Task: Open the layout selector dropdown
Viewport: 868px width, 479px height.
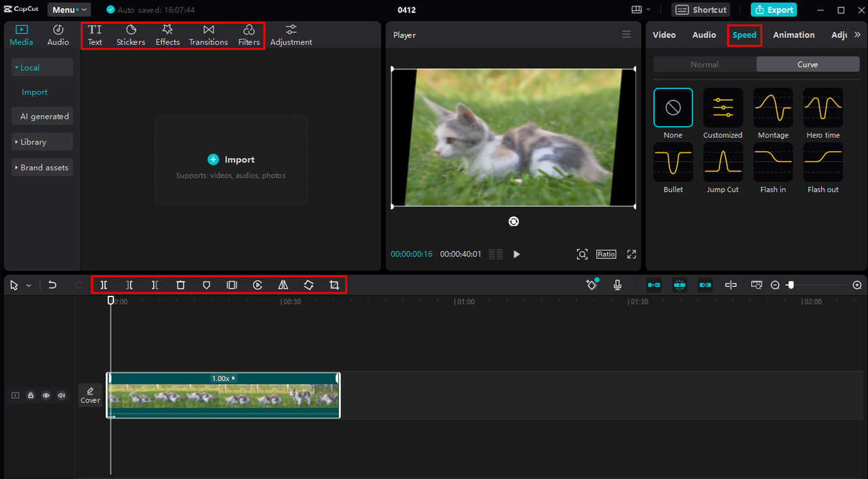Action: [x=641, y=9]
